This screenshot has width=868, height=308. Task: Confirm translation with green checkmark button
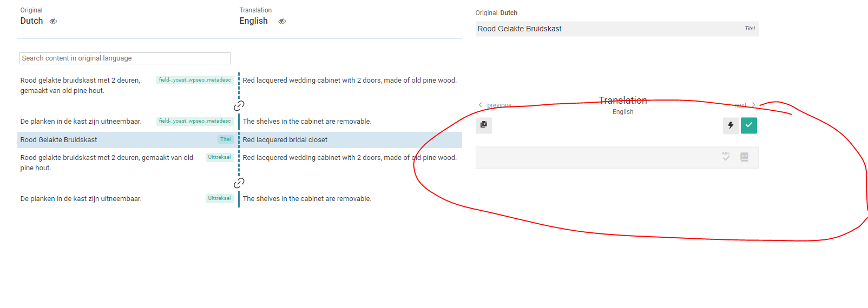tap(749, 125)
